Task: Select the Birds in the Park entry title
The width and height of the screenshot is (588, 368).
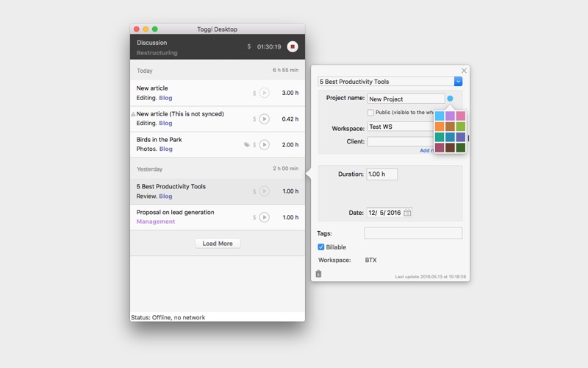Action: click(x=159, y=140)
